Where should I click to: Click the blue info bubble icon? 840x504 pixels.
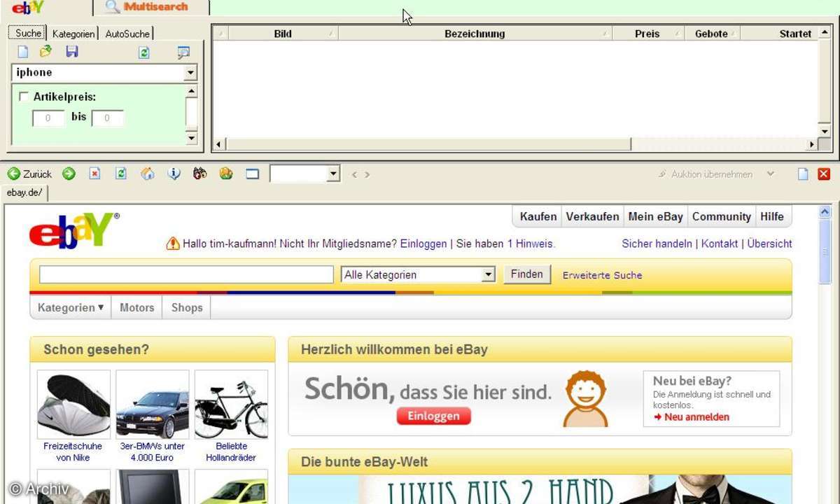[x=174, y=174]
